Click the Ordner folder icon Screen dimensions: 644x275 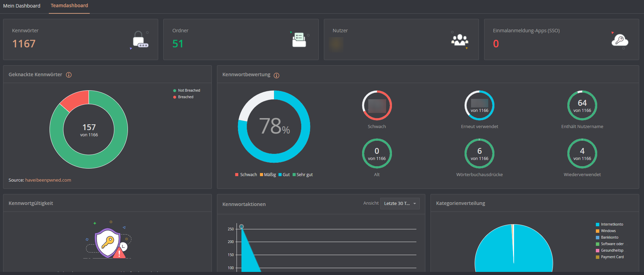tap(299, 40)
